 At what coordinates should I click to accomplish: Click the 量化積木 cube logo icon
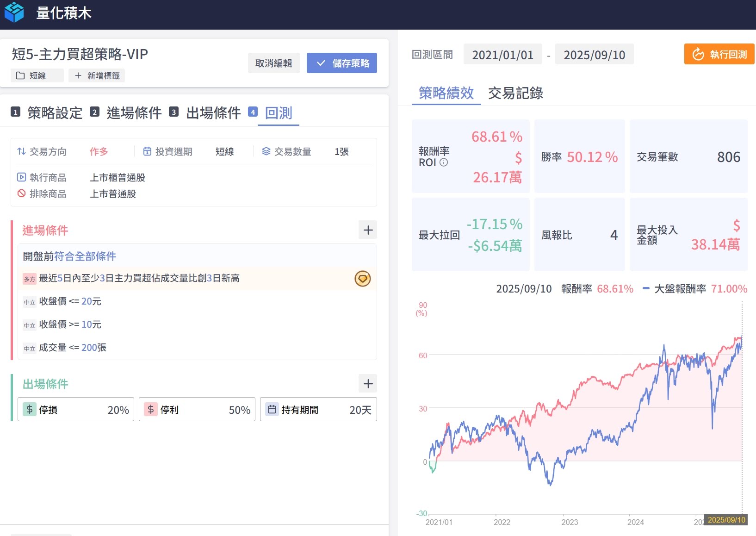(14, 12)
